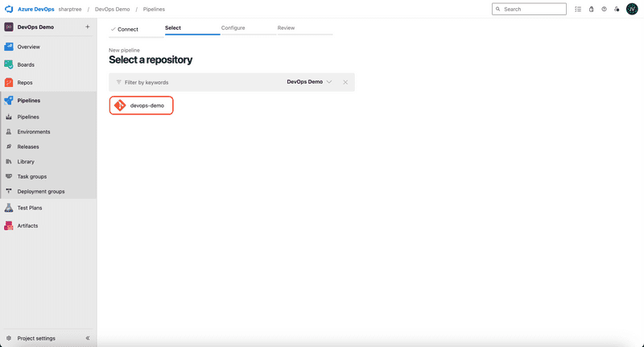
Task: Open Releases in Pipelines submenu
Action: point(27,147)
